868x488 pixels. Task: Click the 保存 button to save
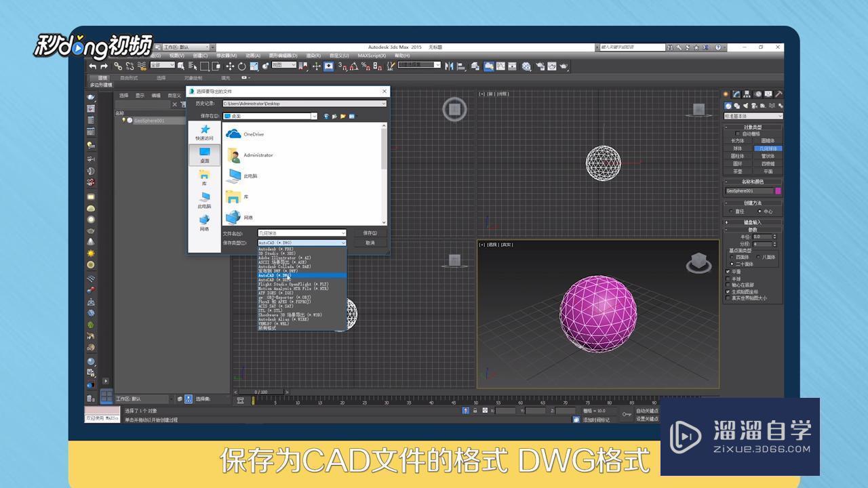(x=372, y=234)
